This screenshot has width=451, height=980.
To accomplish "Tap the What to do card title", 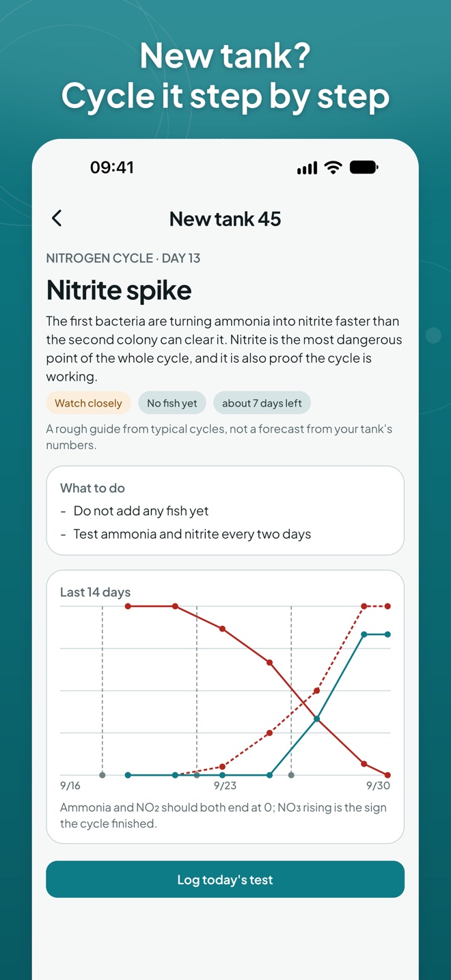I will 92,488.
